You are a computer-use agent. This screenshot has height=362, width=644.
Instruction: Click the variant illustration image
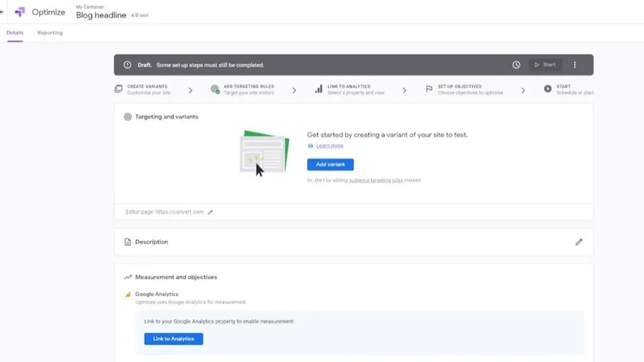coord(264,153)
